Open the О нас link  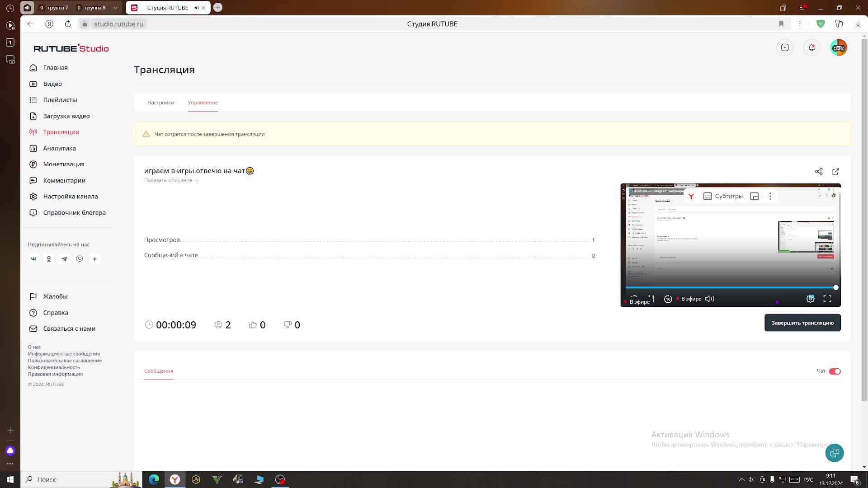(34, 347)
